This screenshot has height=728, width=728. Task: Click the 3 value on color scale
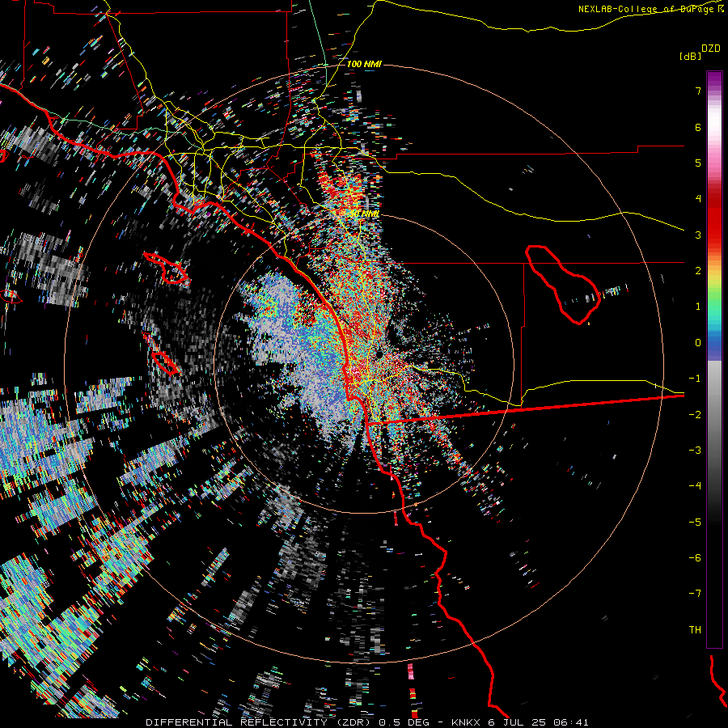[x=698, y=235]
